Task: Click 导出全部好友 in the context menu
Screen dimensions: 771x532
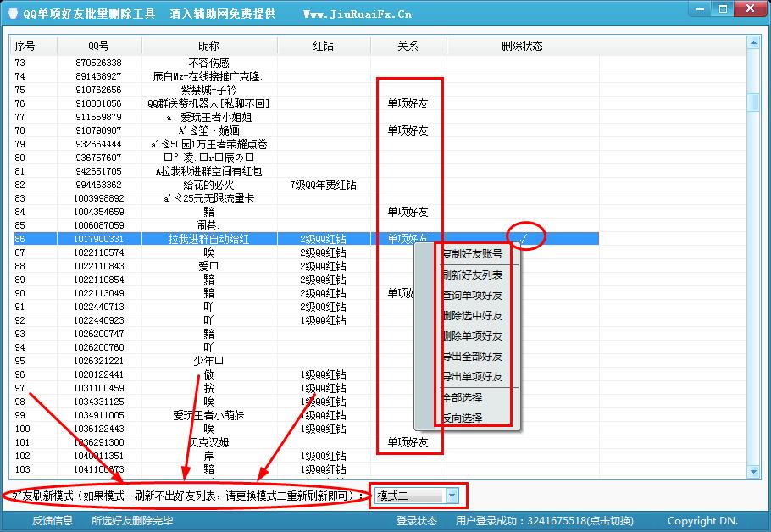Action: (x=472, y=356)
